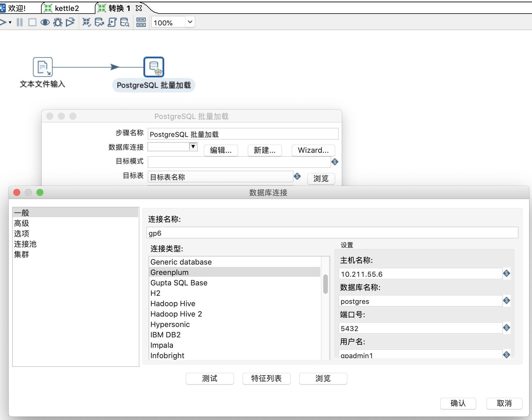Choose Hadoop Hive connection type
Image resolution: width=532 pixels, height=420 pixels.
coord(235,303)
